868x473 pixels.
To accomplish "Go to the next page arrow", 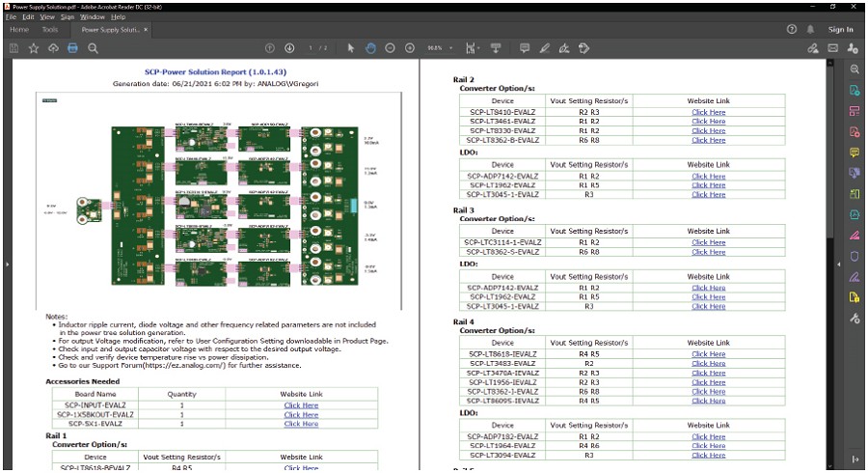I will [289, 48].
